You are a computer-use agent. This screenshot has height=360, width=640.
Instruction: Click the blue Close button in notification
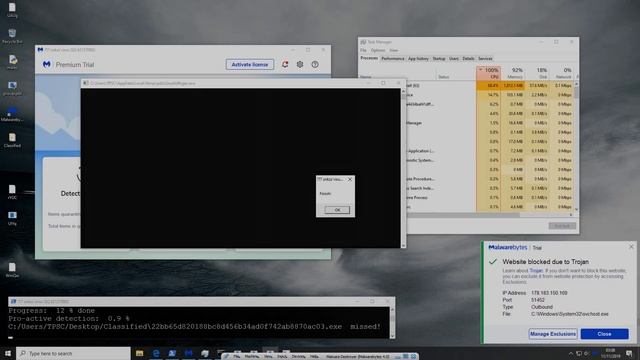(x=604, y=334)
